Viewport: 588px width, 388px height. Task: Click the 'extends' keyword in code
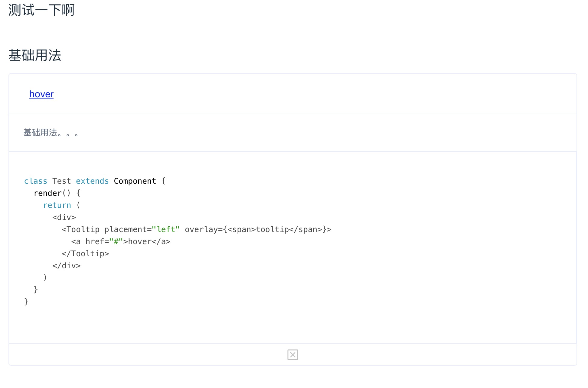[92, 181]
